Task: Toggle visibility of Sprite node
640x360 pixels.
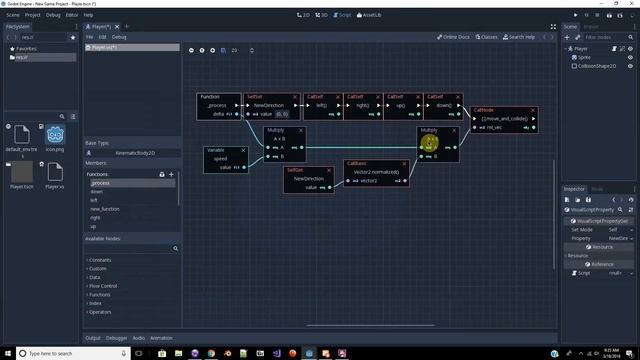Action: [x=631, y=58]
